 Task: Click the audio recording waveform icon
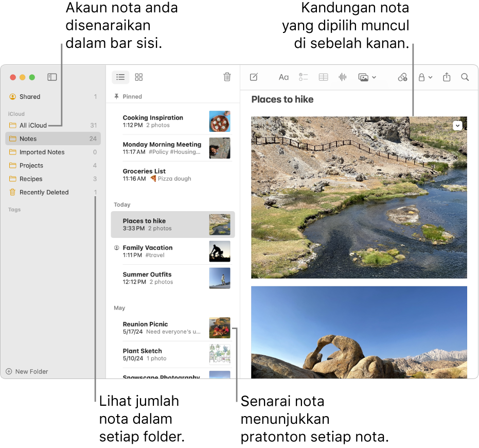click(x=343, y=77)
